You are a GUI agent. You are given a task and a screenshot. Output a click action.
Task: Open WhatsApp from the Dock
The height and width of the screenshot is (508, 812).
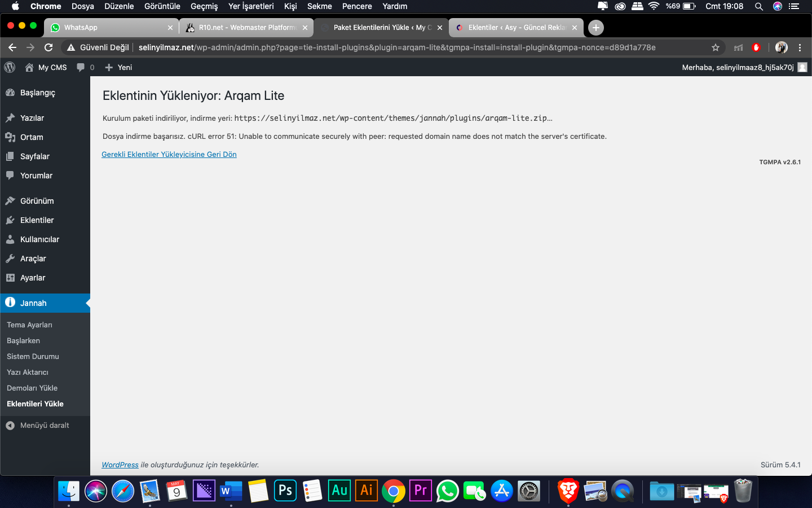448,491
